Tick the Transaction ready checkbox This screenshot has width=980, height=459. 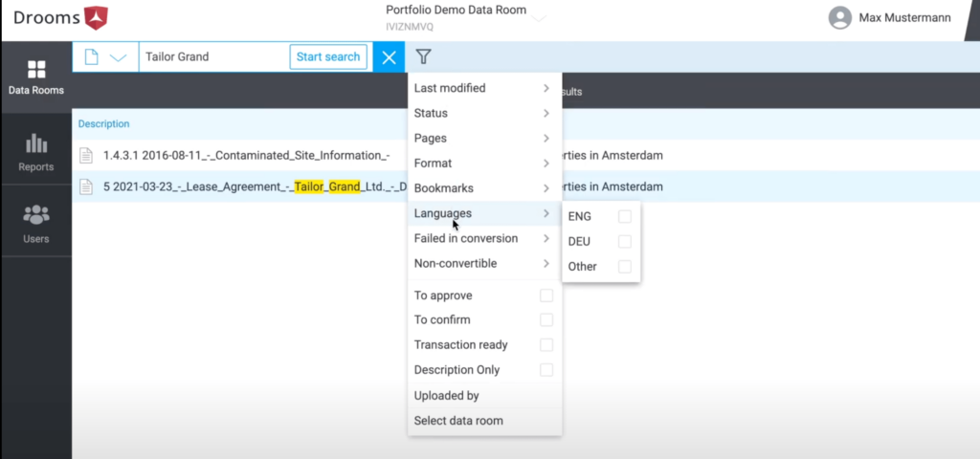(546, 344)
